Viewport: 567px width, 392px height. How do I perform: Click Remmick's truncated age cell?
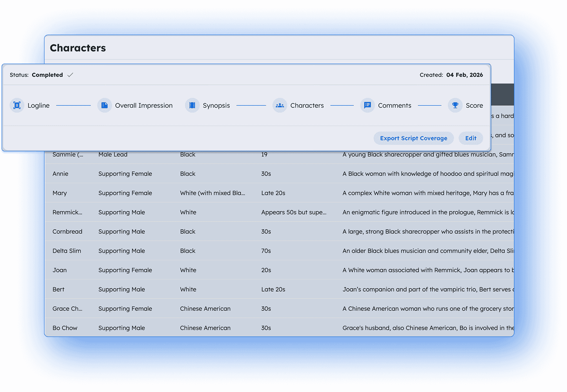[294, 212]
